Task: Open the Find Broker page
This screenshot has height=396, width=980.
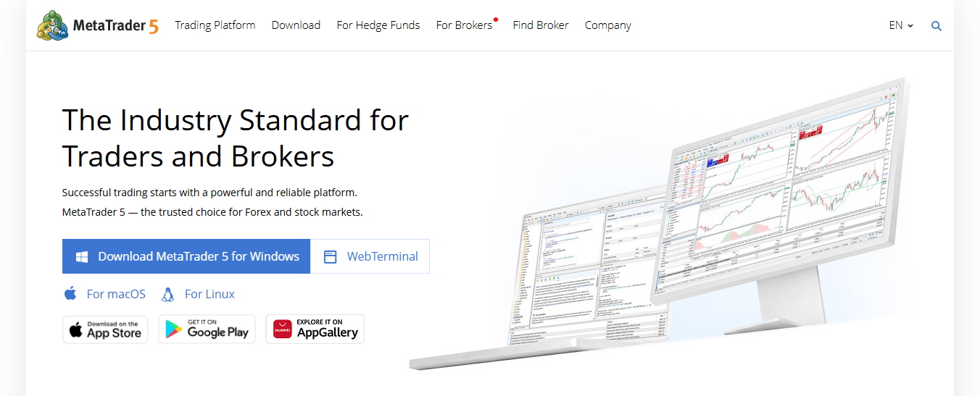Action: pos(541,25)
